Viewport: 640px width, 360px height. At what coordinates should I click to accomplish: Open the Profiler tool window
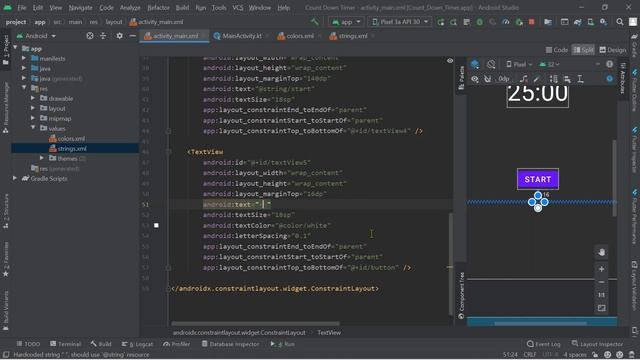(176, 344)
